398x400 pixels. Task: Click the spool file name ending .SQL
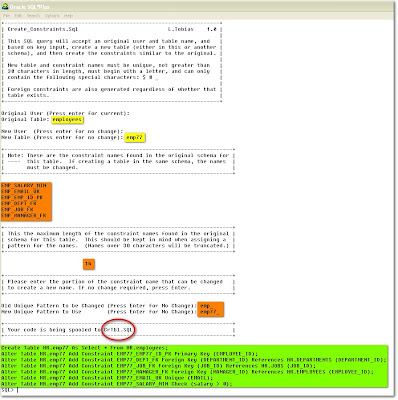(118, 330)
